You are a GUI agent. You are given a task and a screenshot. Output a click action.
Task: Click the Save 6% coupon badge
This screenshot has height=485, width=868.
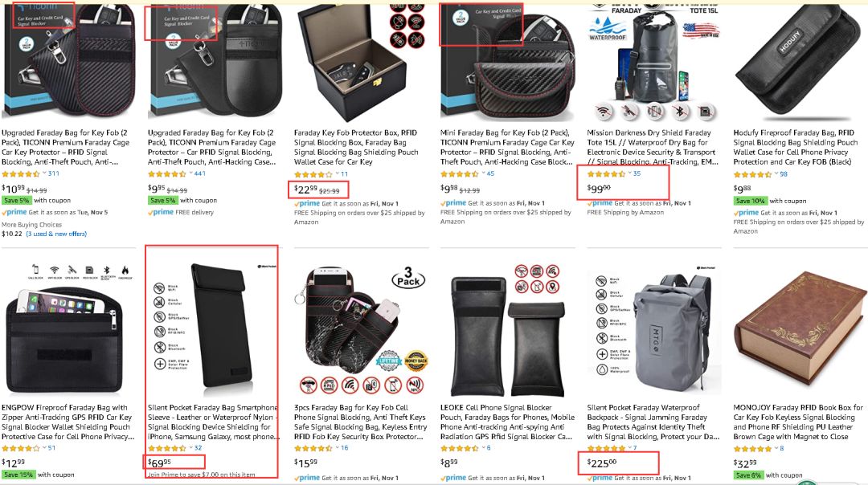748,475
